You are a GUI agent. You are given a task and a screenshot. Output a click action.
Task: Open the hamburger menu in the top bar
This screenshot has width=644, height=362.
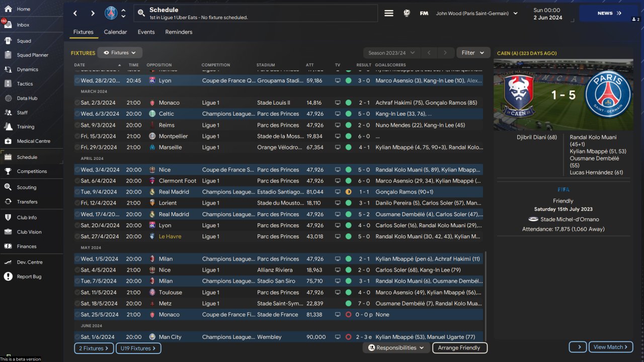pos(389,13)
